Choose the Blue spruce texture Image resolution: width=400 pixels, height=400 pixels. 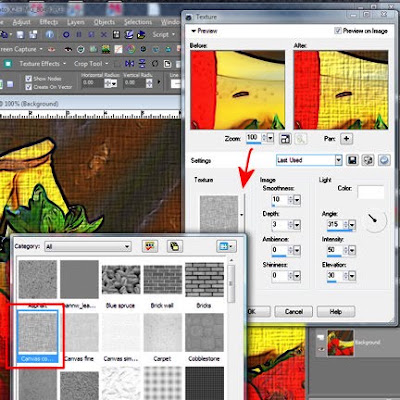coord(121,280)
